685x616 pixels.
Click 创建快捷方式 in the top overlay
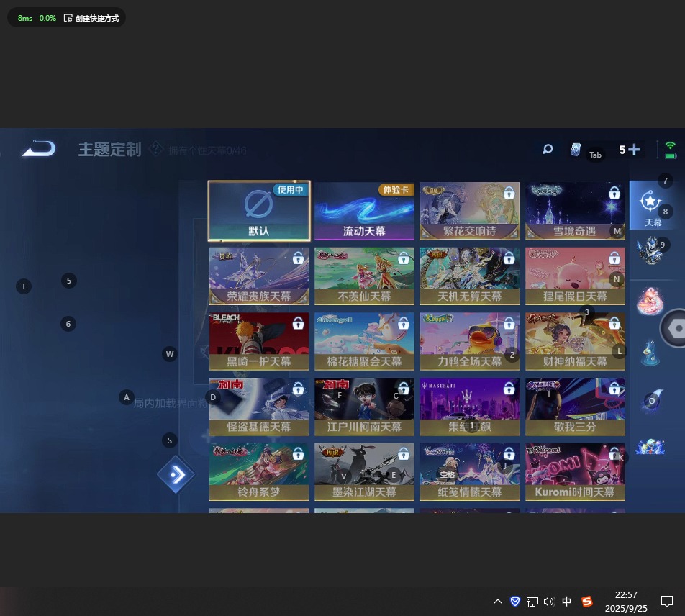point(91,18)
